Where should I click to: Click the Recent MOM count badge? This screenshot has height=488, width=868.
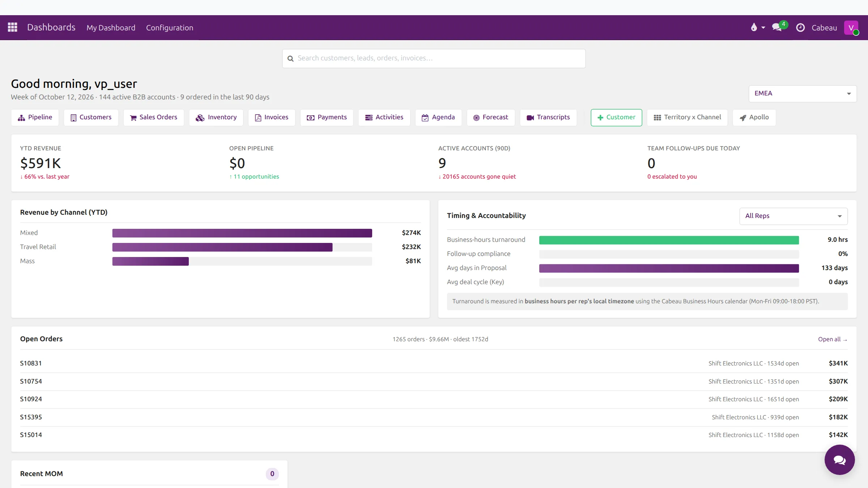[x=272, y=474]
